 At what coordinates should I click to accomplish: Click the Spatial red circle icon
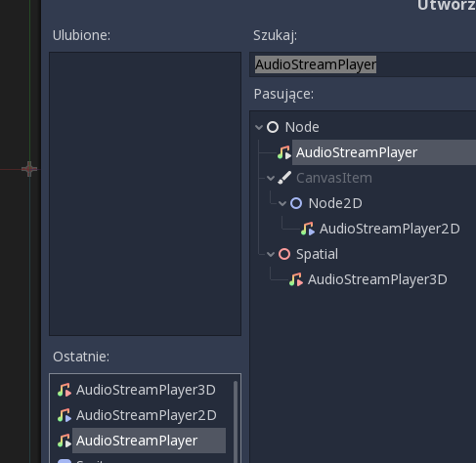284,254
